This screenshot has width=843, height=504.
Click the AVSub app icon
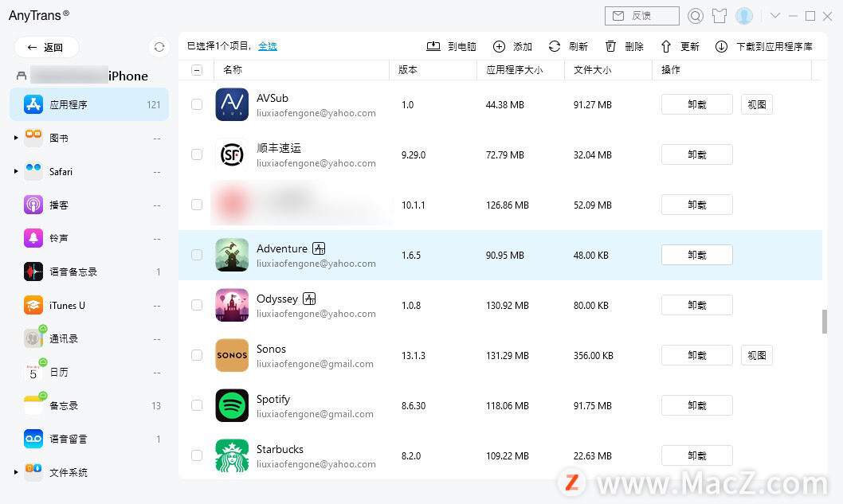point(232,104)
